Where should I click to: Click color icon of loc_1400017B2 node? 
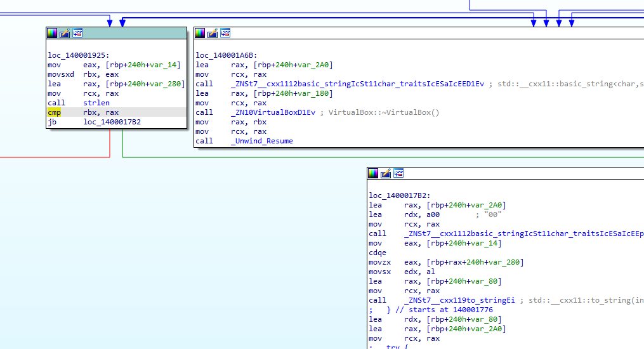pos(373,174)
